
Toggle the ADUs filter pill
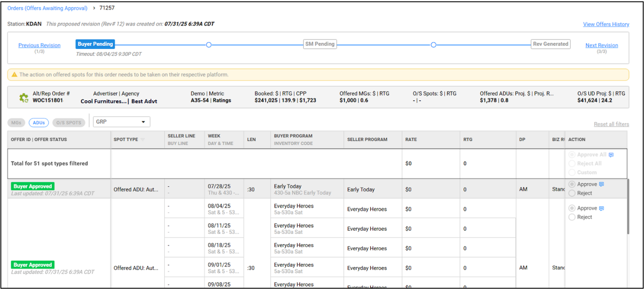pyautogui.click(x=39, y=123)
